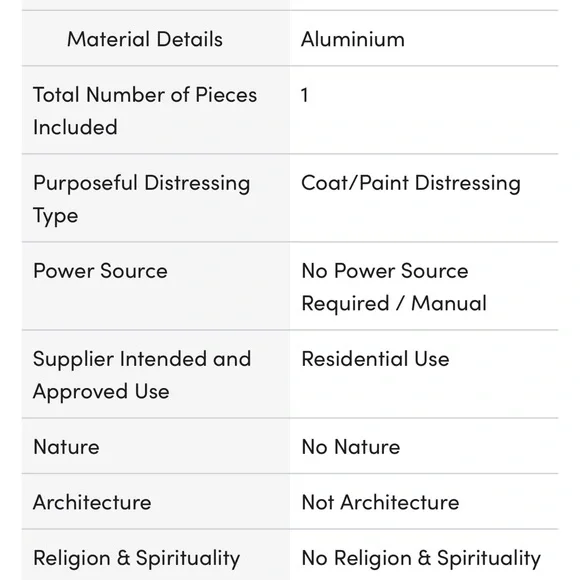This screenshot has height=580, width=580.
Task: Click the Residential Use value
Action: pos(375,359)
